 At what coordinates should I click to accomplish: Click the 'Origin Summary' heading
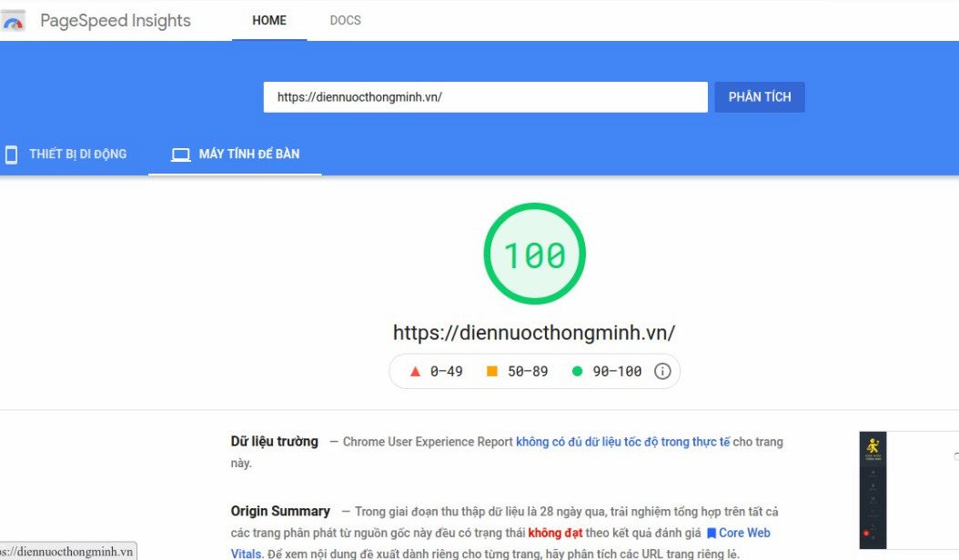click(280, 511)
